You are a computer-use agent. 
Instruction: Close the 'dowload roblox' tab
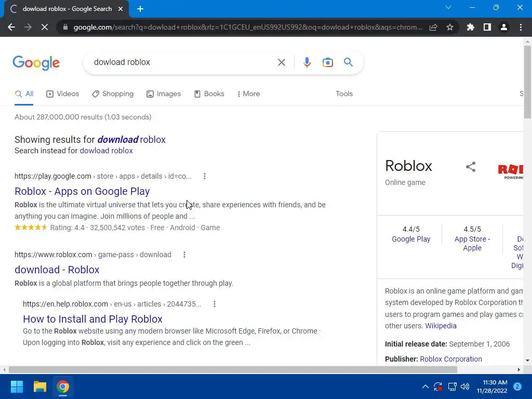pyautogui.click(x=121, y=9)
